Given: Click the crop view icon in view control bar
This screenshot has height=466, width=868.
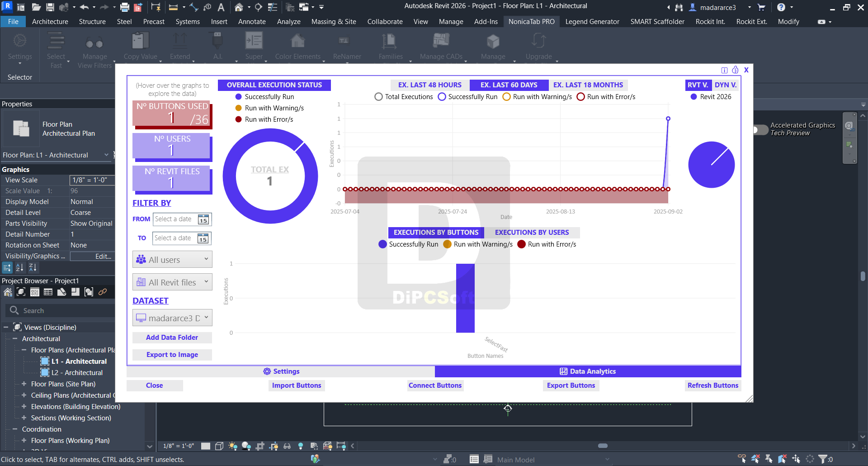Looking at the screenshot, I should (260, 446).
